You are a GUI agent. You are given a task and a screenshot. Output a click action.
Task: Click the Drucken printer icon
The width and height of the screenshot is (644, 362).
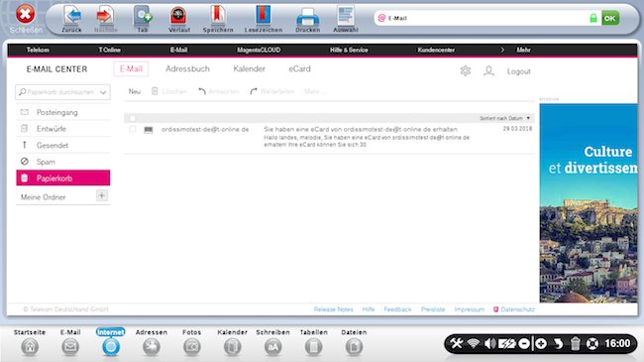tap(307, 17)
